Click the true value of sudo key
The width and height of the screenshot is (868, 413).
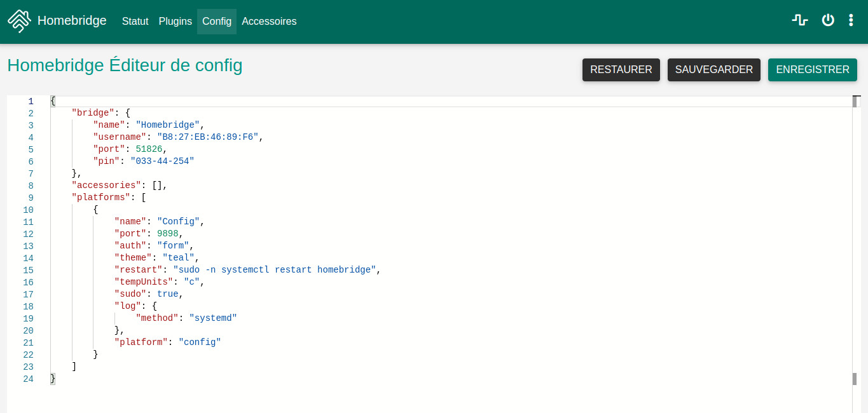pyautogui.click(x=167, y=294)
